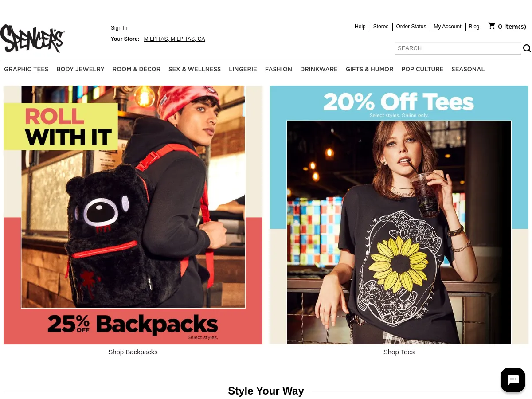Open the Seasonal menu

pyautogui.click(x=468, y=69)
